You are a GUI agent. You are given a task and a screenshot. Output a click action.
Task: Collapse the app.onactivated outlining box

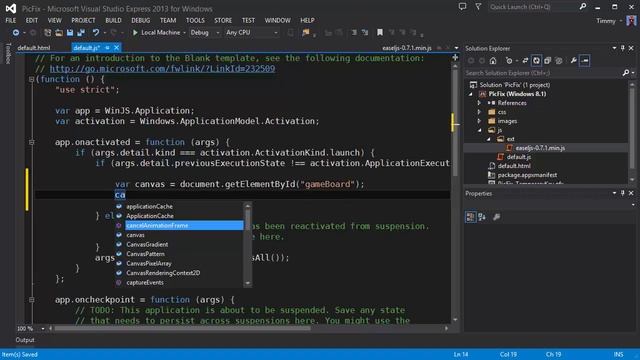pyautogui.click(x=31, y=142)
